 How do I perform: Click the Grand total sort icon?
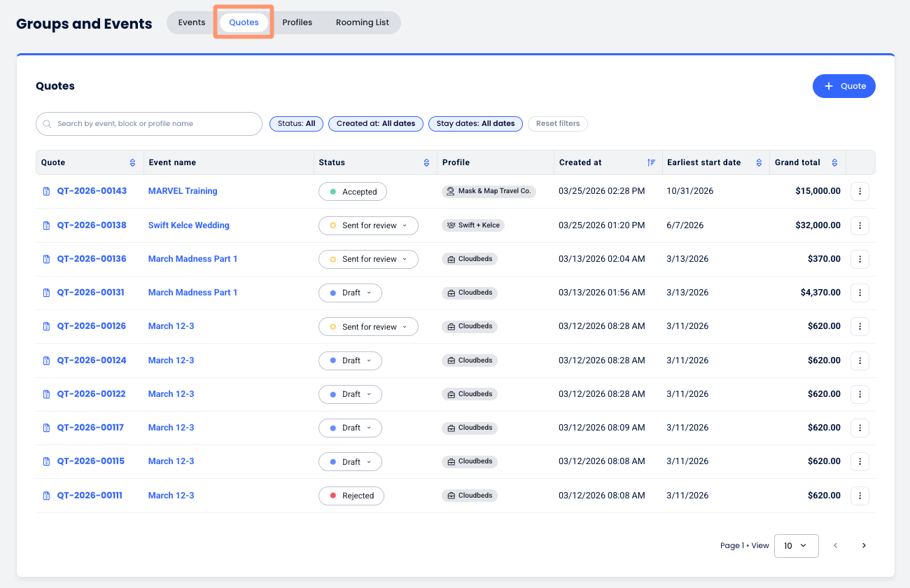tap(834, 162)
